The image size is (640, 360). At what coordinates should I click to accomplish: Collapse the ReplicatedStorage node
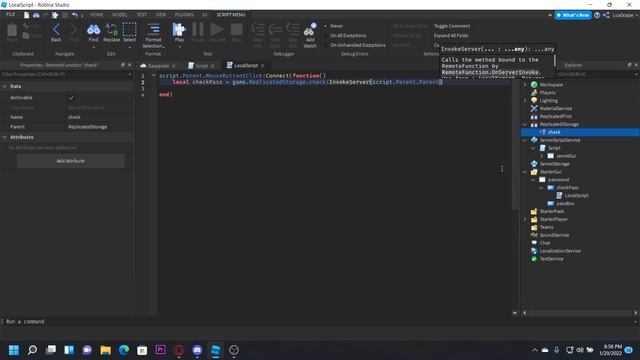525,124
